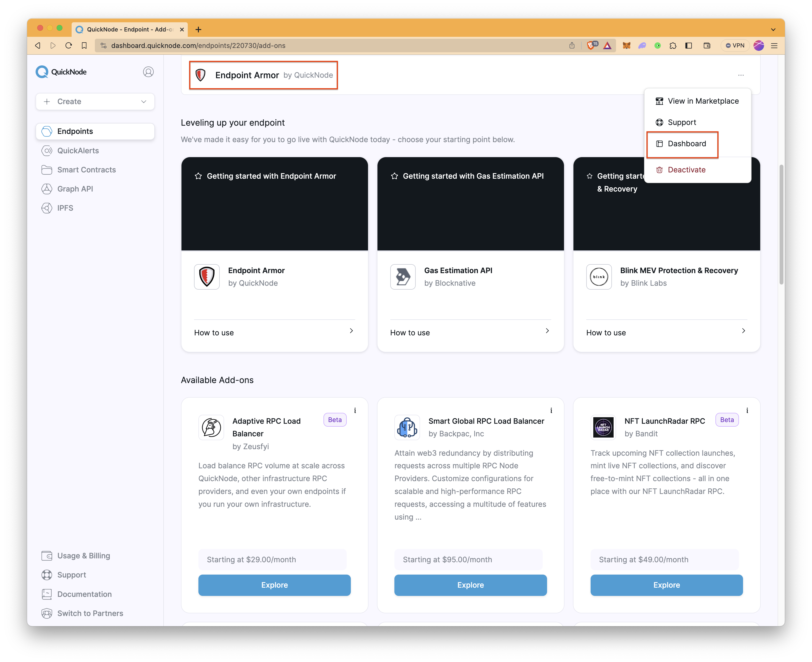812x662 pixels.
Task: Click the QuickNode logo in the sidebar
Action: pos(61,72)
